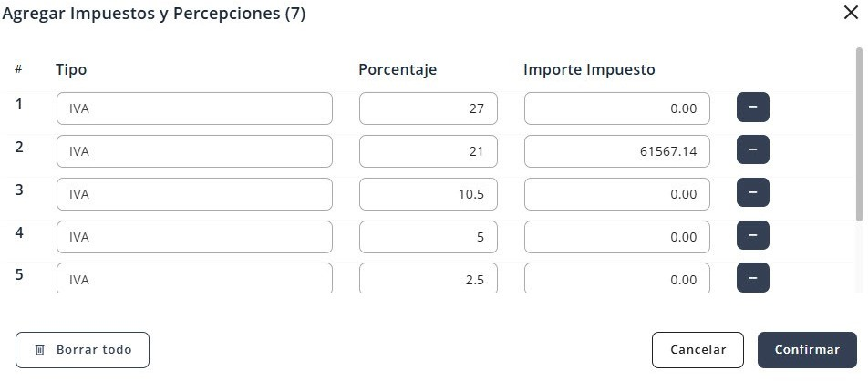868x381 pixels.
Task: Edit the Porcentaje field showing 10.5
Action: point(428,194)
